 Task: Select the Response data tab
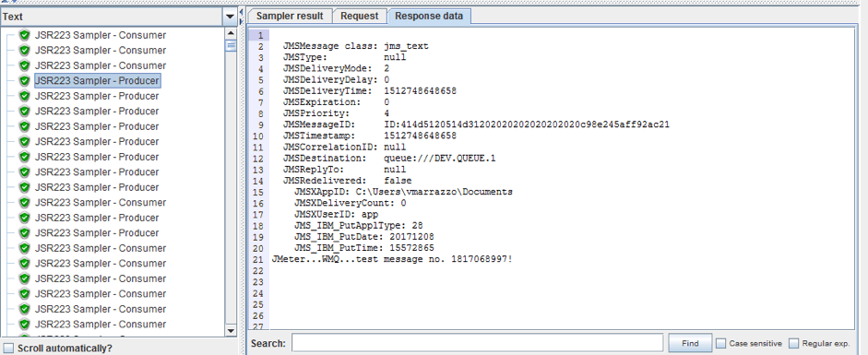click(x=429, y=16)
